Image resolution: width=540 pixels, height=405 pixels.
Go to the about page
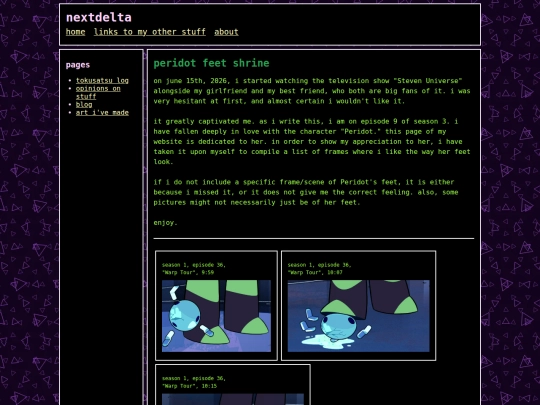pos(226,32)
